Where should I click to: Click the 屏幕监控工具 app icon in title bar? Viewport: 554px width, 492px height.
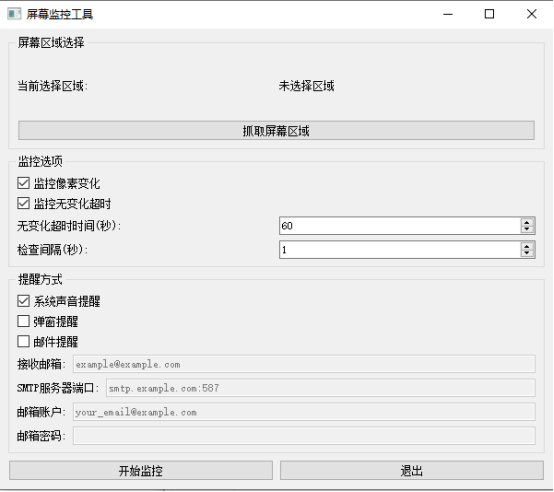click(x=14, y=14)
